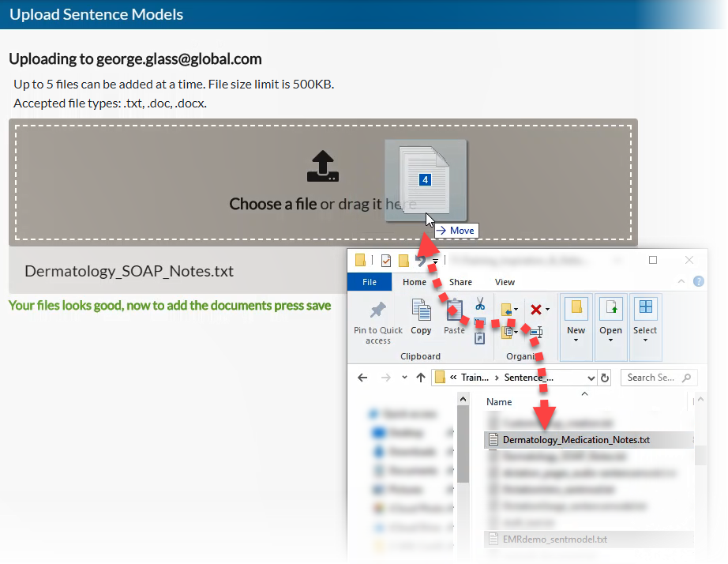Image resolution: width=728 pixels, height=564 pixels.
Task: Click the upload tray icon in the drop zone
Action: (322, 166)
